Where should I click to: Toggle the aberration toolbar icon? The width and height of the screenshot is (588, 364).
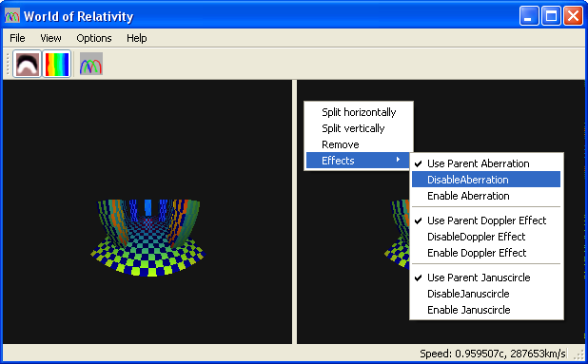[x=27, y=64]
